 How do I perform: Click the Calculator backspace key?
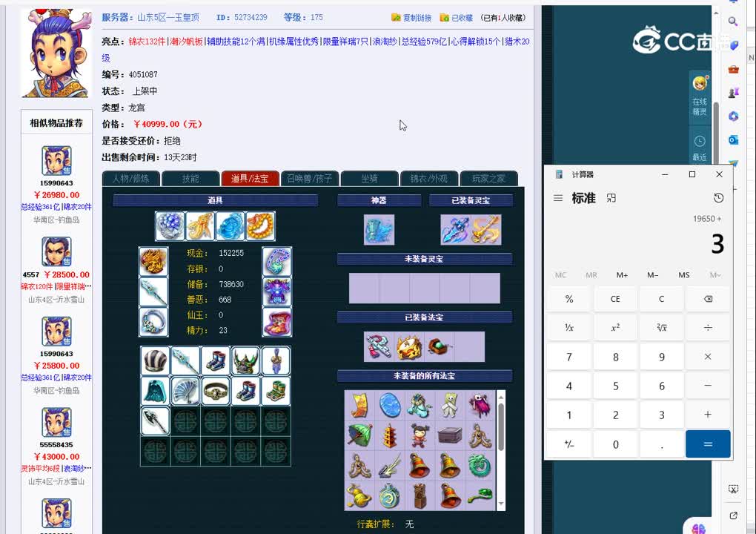(x=708, y=299)
